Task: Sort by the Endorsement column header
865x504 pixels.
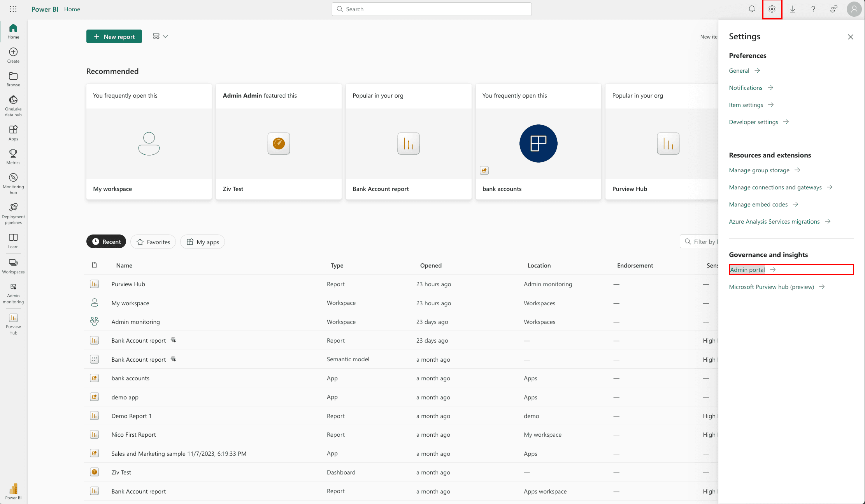Action: pos(635,265)
